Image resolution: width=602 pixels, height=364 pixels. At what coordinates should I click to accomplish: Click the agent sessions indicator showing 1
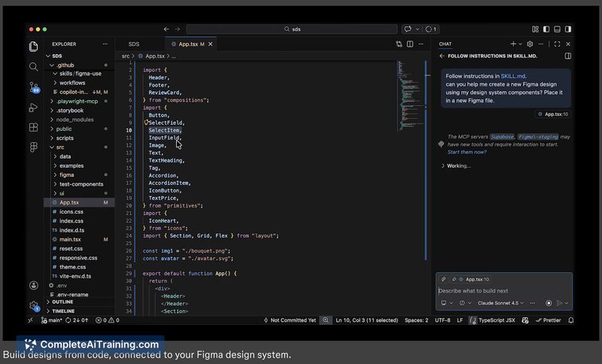pos(430,29)
